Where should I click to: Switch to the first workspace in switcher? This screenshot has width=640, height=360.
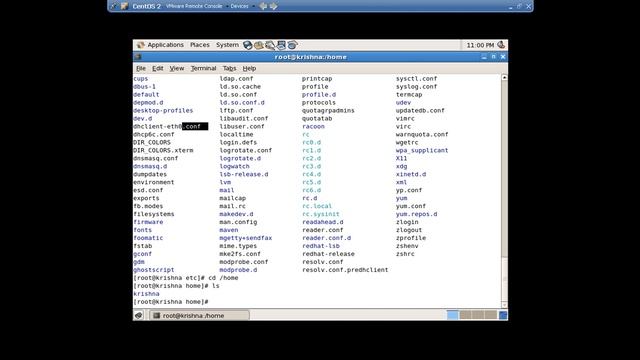pyautogui.click(x=453, y=315)
